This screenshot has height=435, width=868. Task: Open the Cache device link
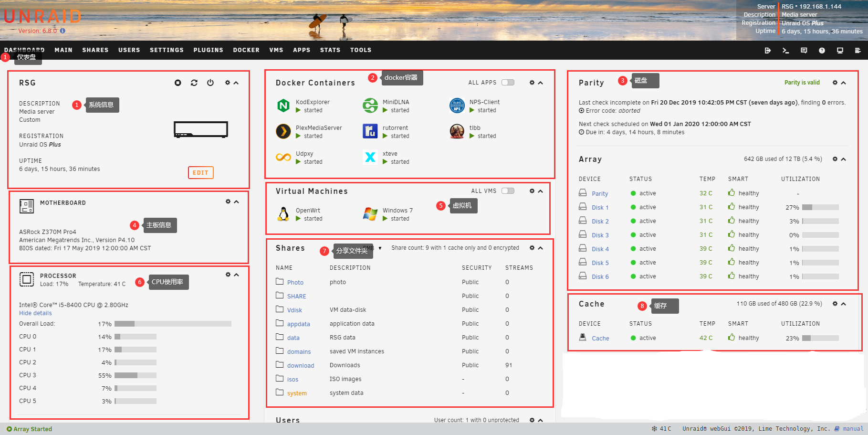[x=600, y=339]
